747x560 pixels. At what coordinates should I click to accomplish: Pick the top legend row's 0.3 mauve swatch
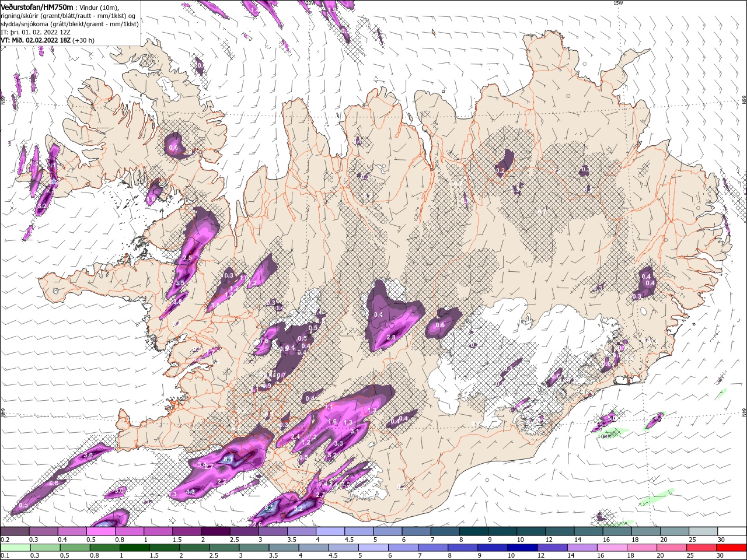click(x=43, y=531)
